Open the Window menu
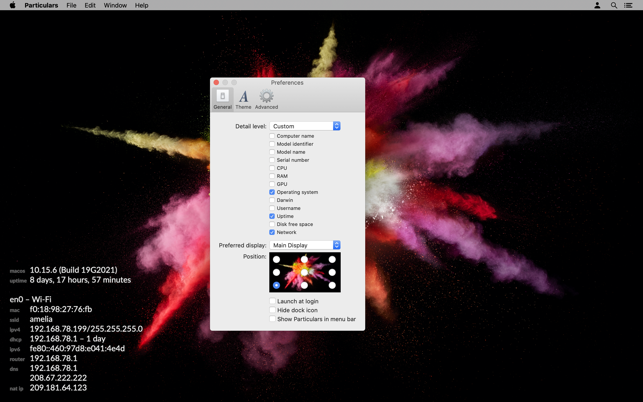 coord(115,5)
